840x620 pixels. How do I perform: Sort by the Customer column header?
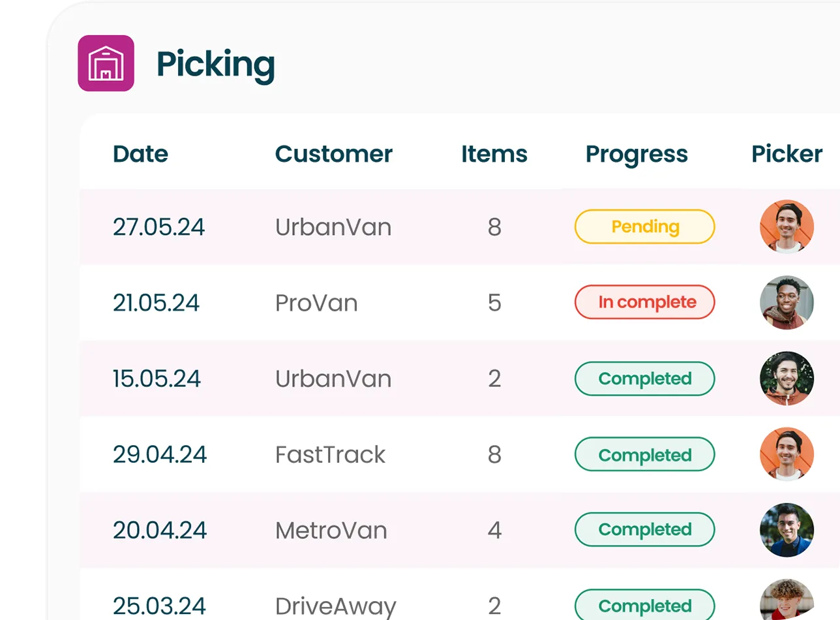334,154
